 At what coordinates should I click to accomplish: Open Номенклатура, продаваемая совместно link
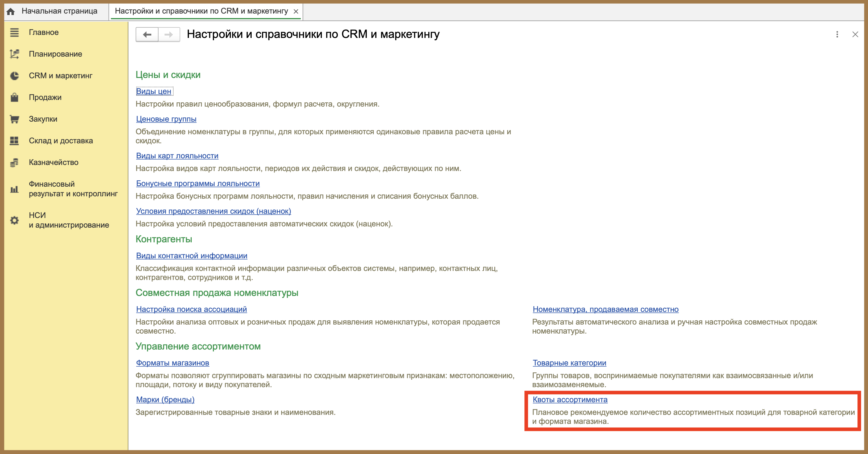pyautogui.click(x=605, y=309)
